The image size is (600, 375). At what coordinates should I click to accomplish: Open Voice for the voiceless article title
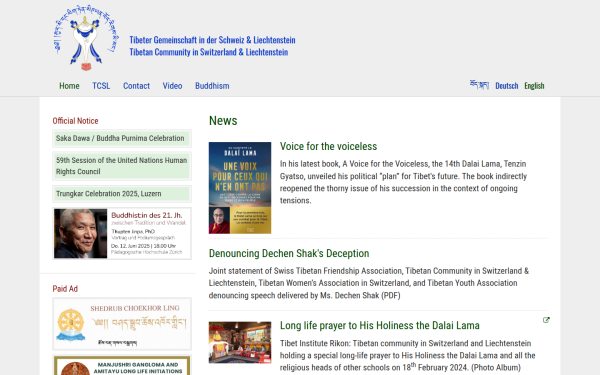328,146
